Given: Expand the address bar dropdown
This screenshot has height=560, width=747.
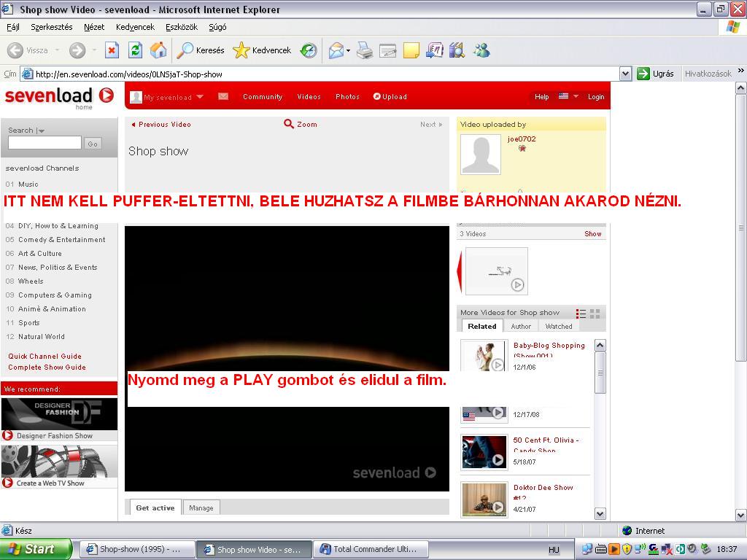Looking at the screenshot, I should tap(625, 74).
